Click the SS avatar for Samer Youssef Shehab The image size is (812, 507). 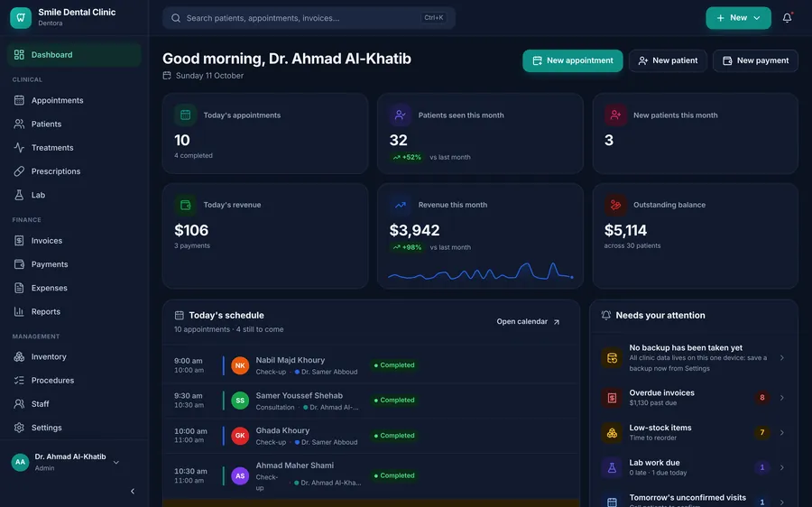coord(240,401)
